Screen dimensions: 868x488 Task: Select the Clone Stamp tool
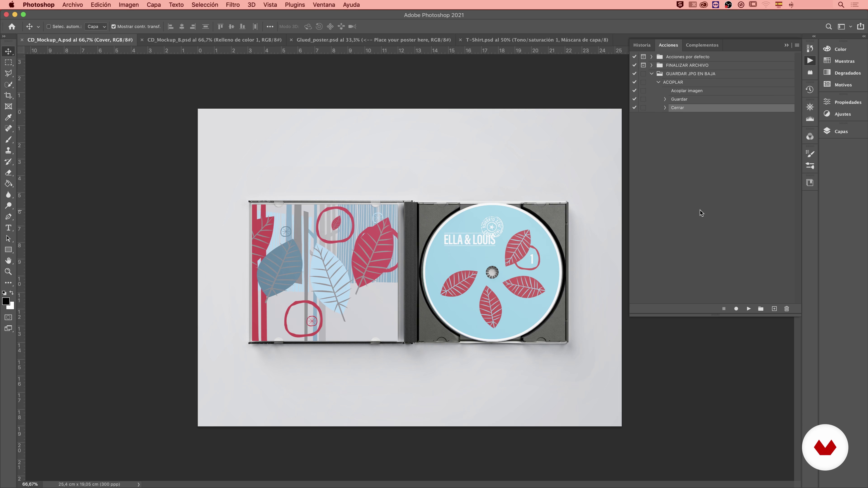(x=8, y=150)
